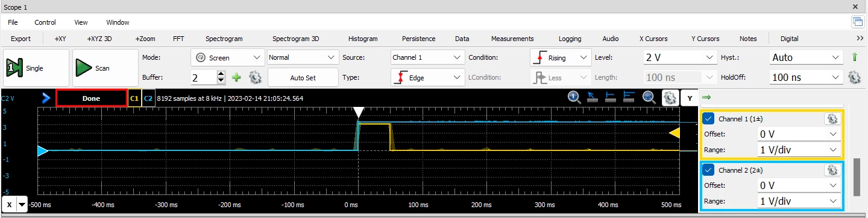868x218 pixels.
Task: Start a Single acquisition
Action: point(36,68)
